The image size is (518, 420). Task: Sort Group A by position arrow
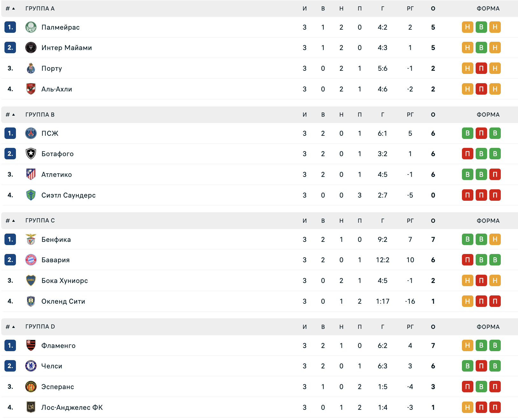coord(13,9)
